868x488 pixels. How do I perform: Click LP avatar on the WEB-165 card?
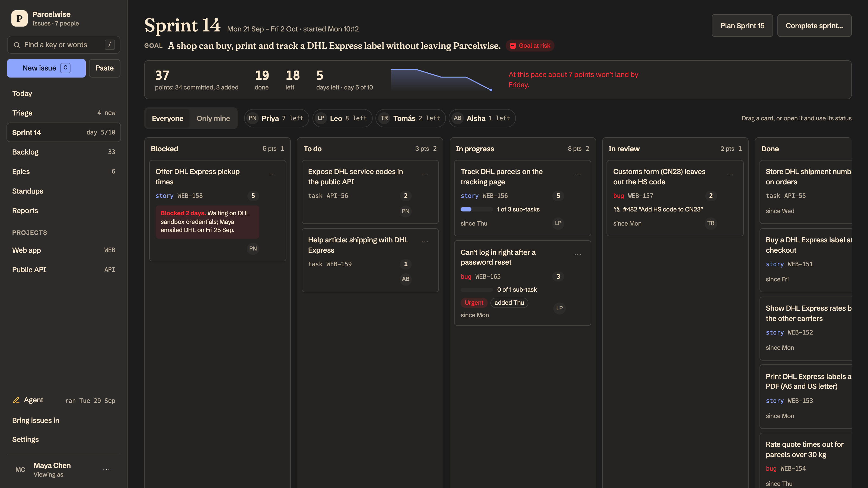point(559,308)
